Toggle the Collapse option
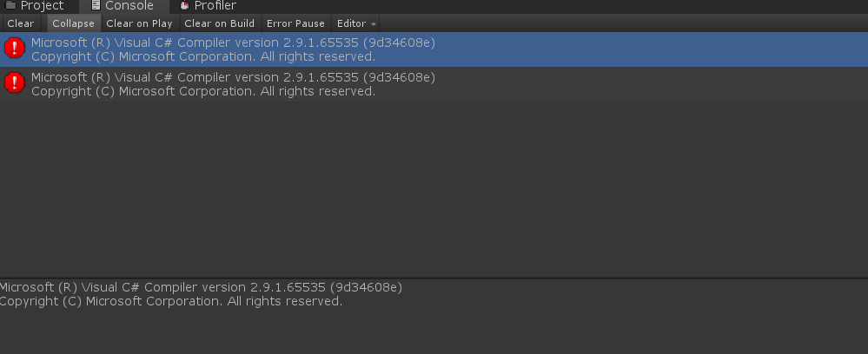 click(x=73, y=23)
